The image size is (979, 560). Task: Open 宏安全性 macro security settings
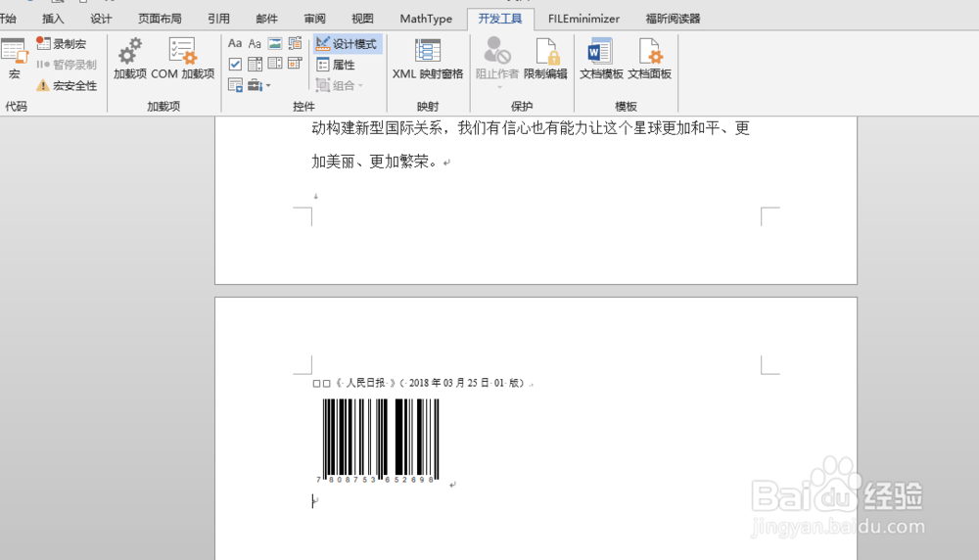click(67, 85)
